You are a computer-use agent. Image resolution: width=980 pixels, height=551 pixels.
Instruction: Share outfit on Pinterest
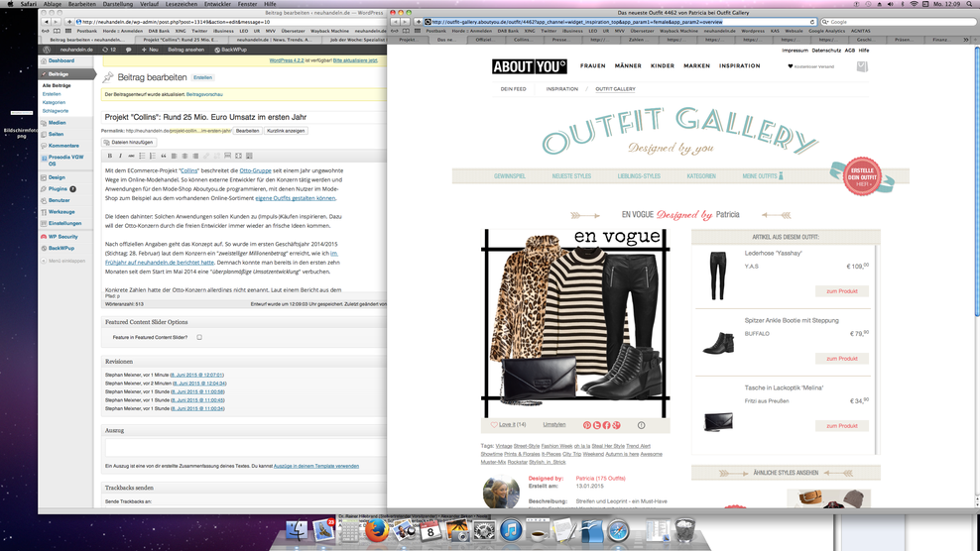click(587, 425)
